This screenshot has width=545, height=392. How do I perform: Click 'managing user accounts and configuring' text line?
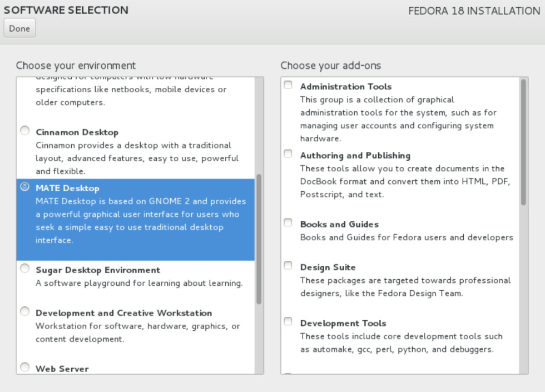pos(397,126)
